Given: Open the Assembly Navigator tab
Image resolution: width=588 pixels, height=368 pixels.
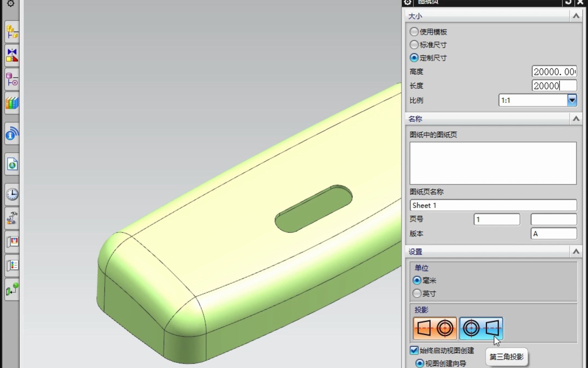Looking at the screenshot, I should point(12,32).
